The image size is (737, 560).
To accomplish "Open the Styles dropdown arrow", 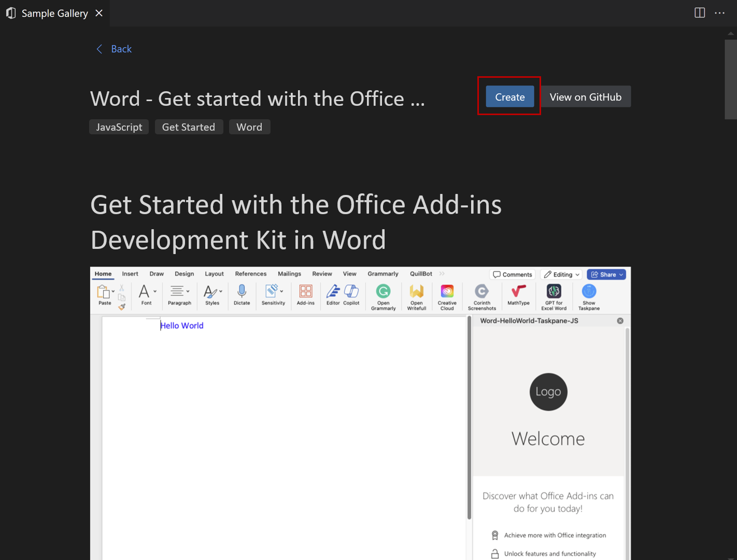I will [221, 291].
